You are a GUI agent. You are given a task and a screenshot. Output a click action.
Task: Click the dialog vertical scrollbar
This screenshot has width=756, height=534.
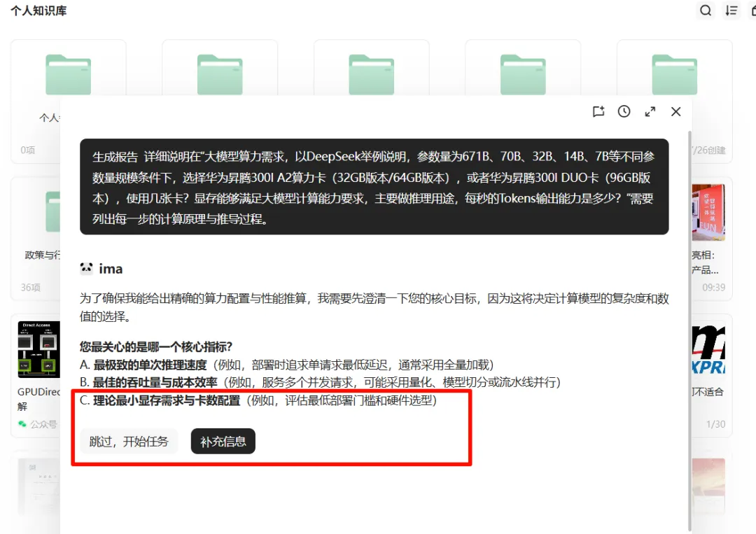(689, 330)
